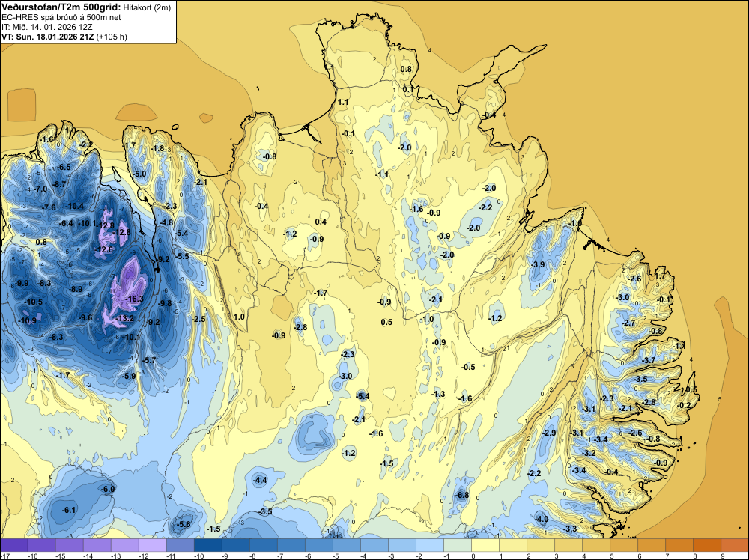Select the -2.7 temperature value

(x=628, y=323)
